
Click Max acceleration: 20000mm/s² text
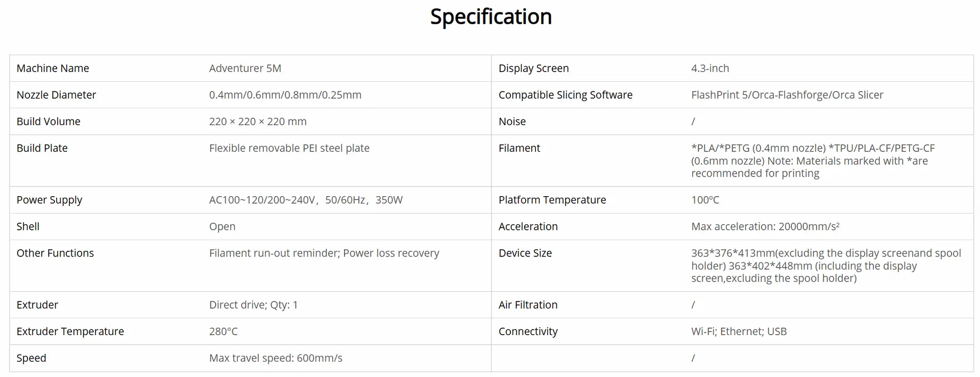[x=765, y=227]
